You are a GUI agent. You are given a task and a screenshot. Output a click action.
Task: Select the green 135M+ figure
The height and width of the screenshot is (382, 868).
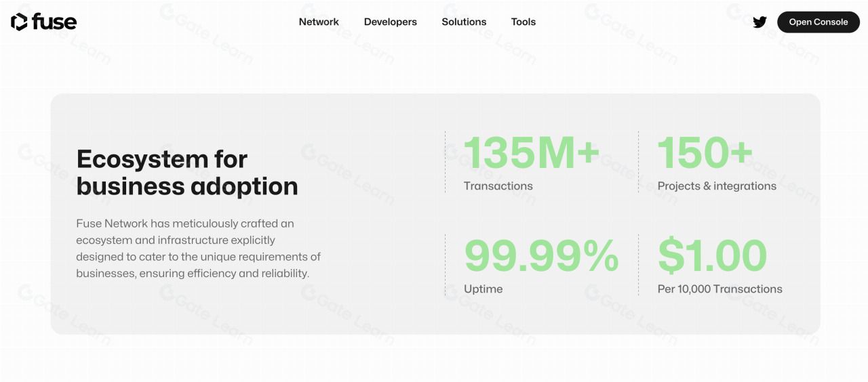[532, 152]
